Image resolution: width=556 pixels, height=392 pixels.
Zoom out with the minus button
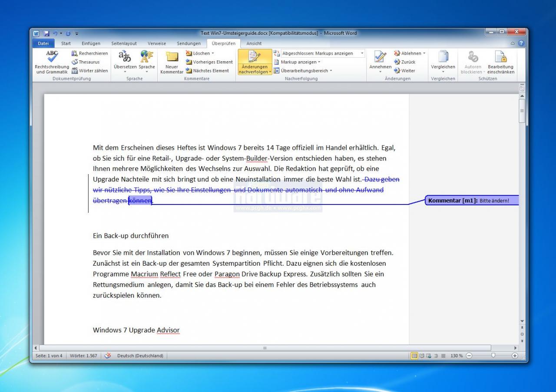point(469,356)
